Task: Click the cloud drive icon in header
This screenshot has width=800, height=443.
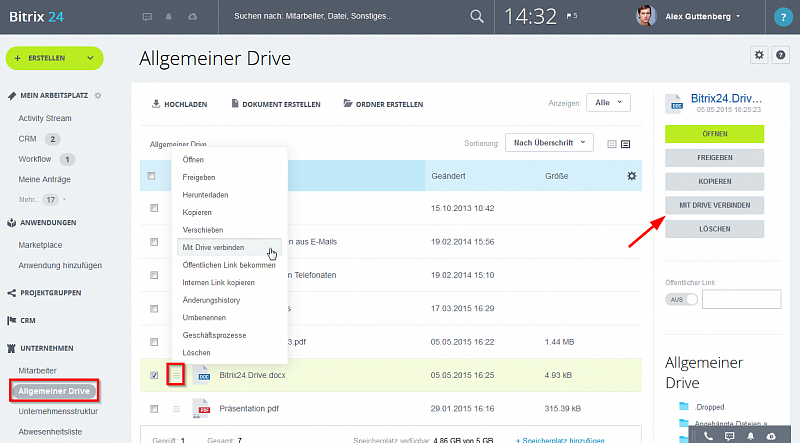Action: pyautogui.click(x=192, y=17)
